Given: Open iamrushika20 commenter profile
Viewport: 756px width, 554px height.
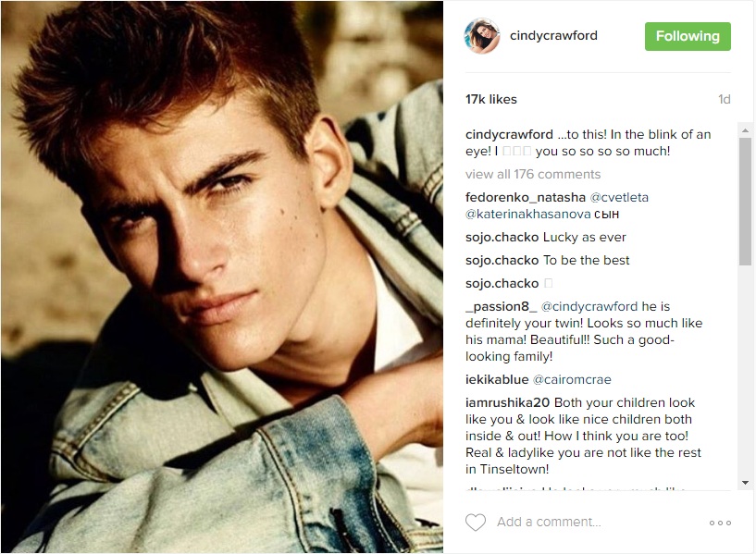Looking at the screenshot, I should (507, 402).
